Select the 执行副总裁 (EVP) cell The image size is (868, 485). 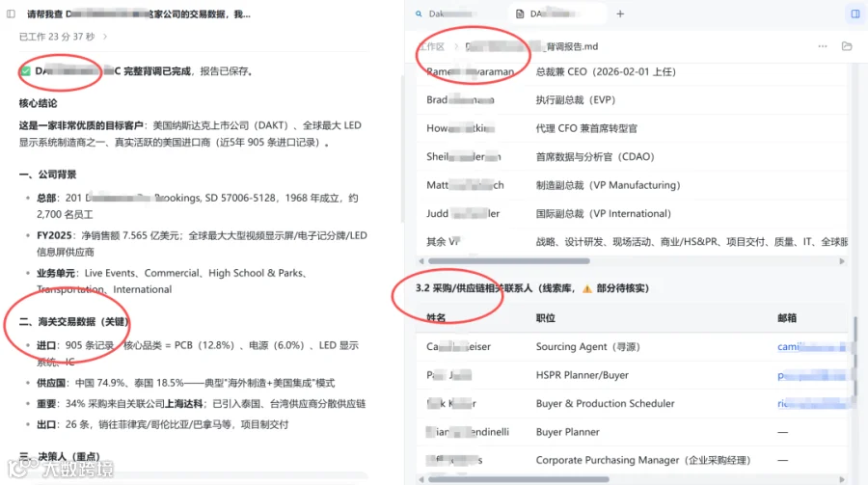pyautogui.click(x=575, y=100)
